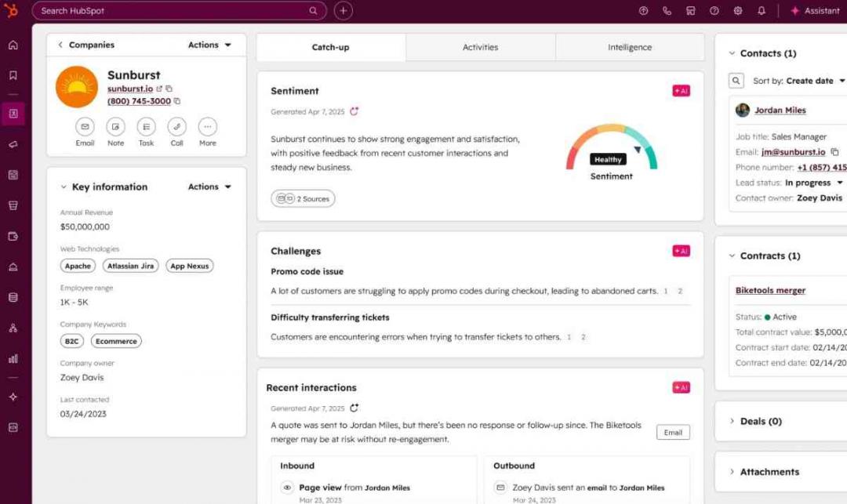Select the highlighted CRM contacts sidebar icon
The height and width of the screenshot is (504, 847).
pos(13,114)
